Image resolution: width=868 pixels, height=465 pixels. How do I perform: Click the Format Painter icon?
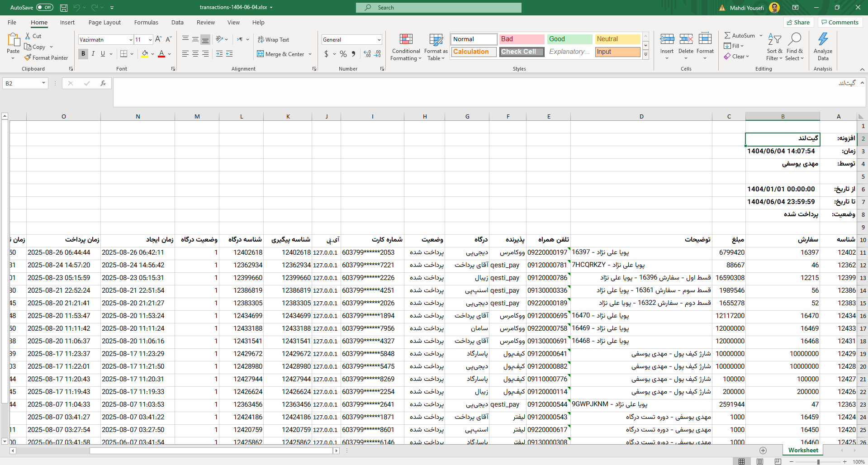(28, 58)
